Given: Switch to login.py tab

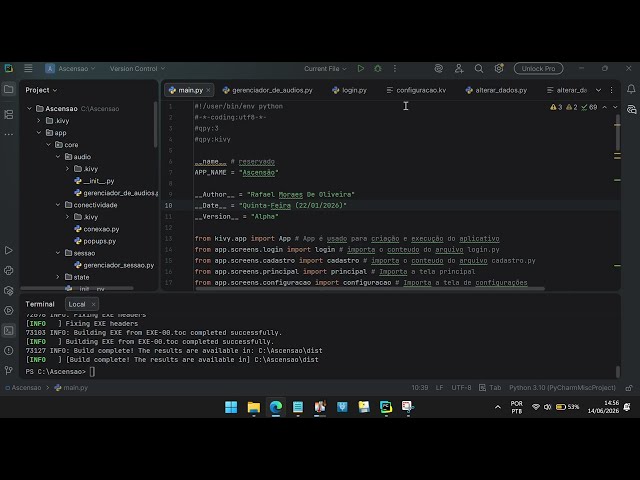Looking at the screenshot, I should tap(349, 90).
